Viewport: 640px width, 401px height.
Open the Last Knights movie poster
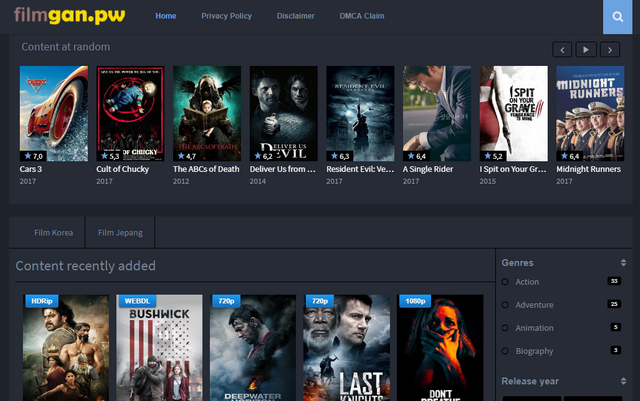tap(347, 348)
